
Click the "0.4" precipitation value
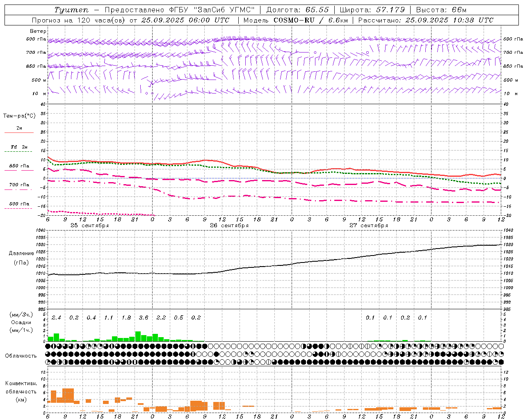(x=91, y=318)
